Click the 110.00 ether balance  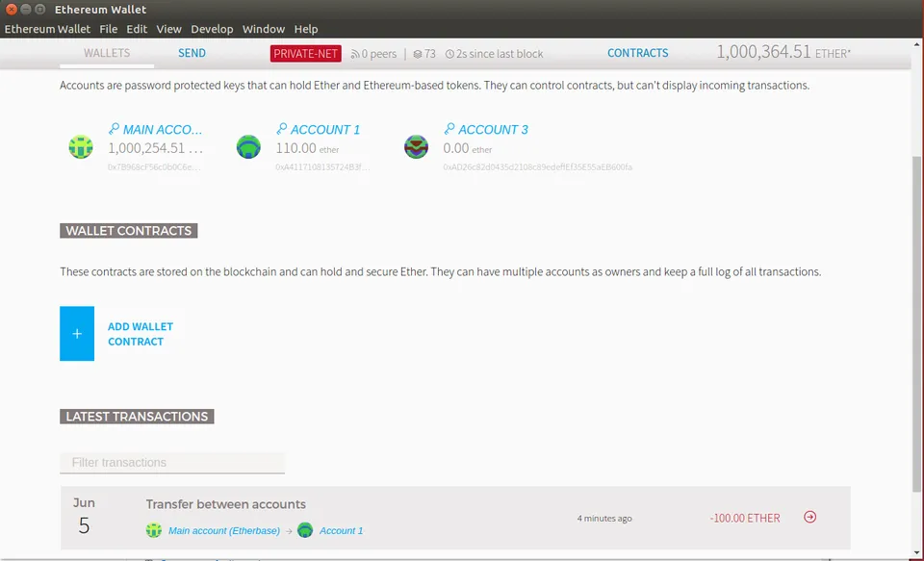coord(307,148)
